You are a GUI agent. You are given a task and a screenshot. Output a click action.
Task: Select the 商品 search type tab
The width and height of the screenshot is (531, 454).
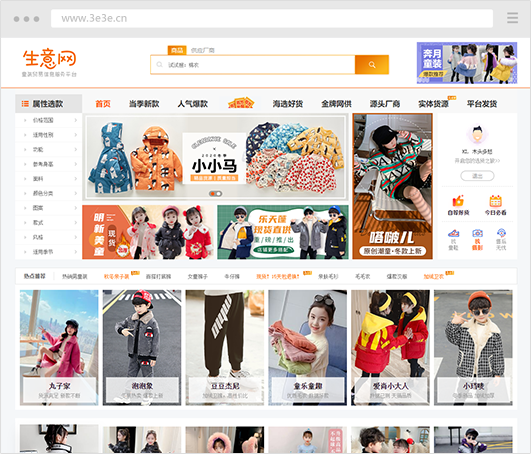pos(177,50)
